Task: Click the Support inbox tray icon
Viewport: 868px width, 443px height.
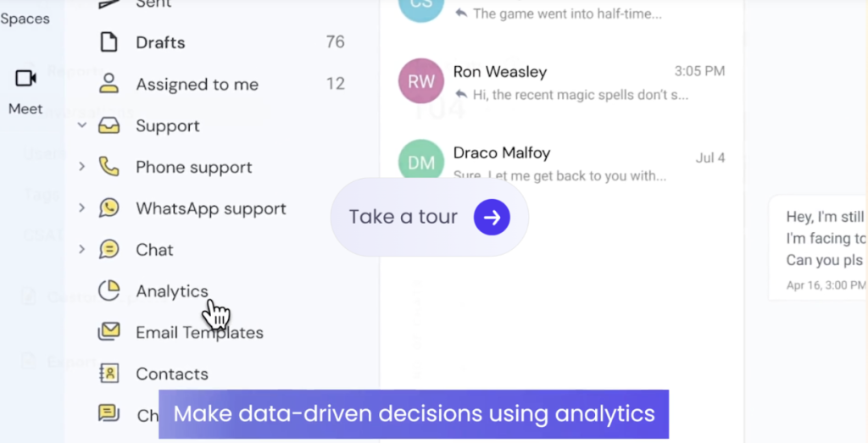Action: pyautogui.click(x=108, y=126)
